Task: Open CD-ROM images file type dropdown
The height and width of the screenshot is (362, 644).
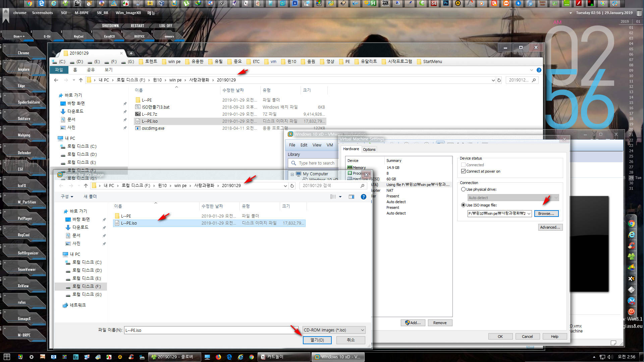Action: (x=334, y=330)
